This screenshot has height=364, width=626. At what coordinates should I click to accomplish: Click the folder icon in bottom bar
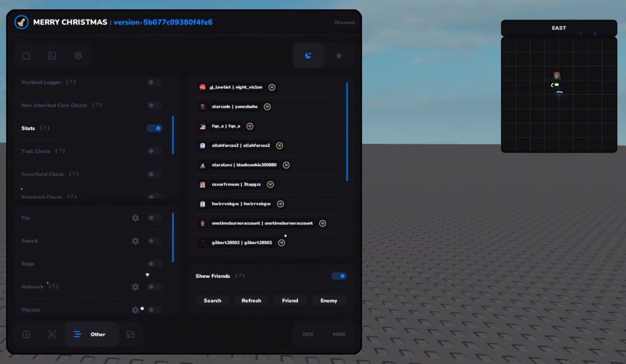(x=131, y=334)
